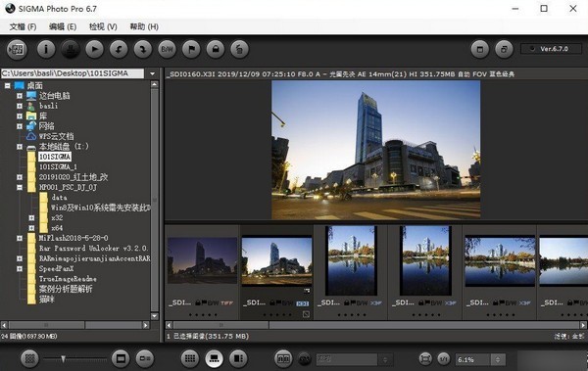Toggle B/W monochrome button in toolbar
Viewport: 588px width, 371px height.
tap(167, 49)
